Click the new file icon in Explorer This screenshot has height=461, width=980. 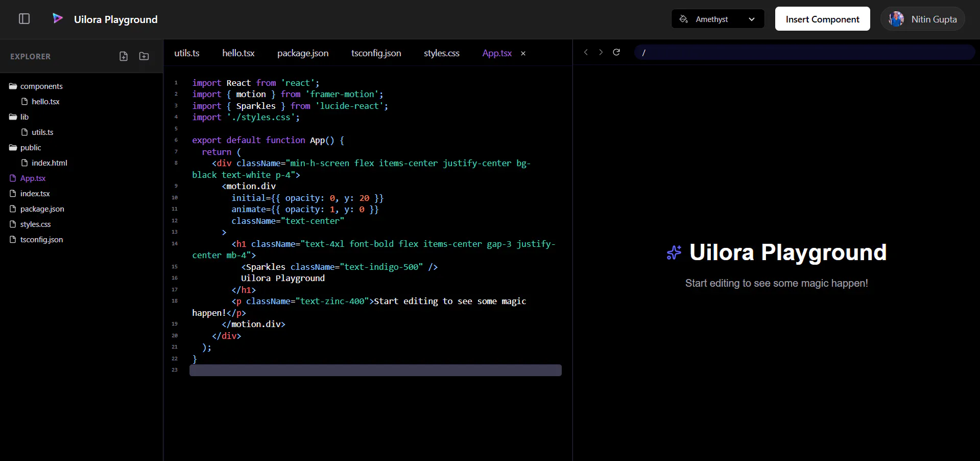pos(124,56)
